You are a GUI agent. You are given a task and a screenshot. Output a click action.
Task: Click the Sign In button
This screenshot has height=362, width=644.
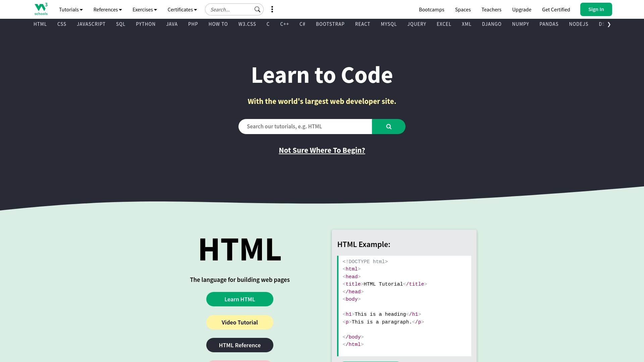pos(596,9)
